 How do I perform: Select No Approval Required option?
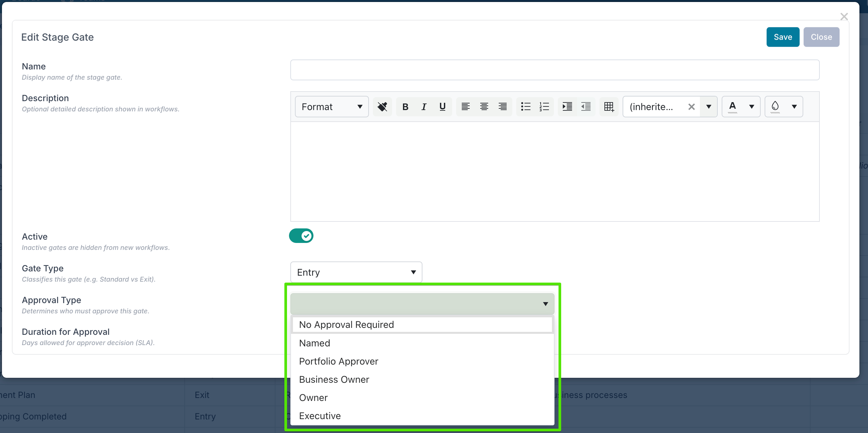pos(346,324)
